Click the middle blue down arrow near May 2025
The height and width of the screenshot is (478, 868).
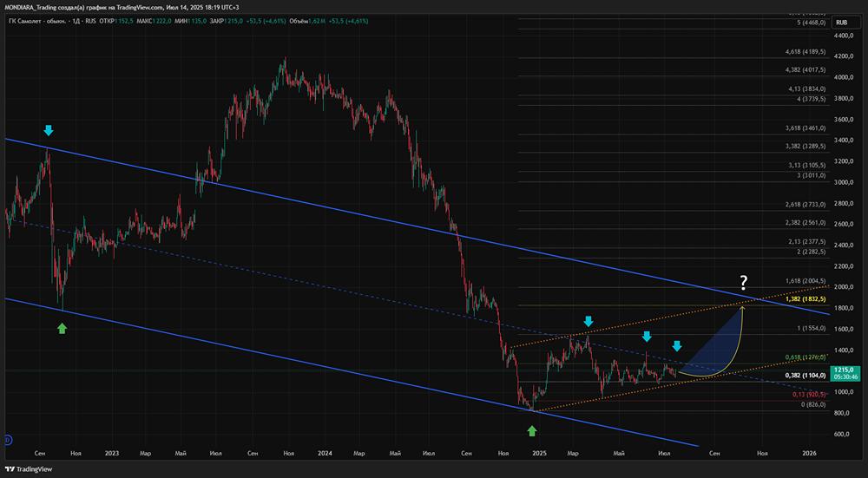pos(646,336)
